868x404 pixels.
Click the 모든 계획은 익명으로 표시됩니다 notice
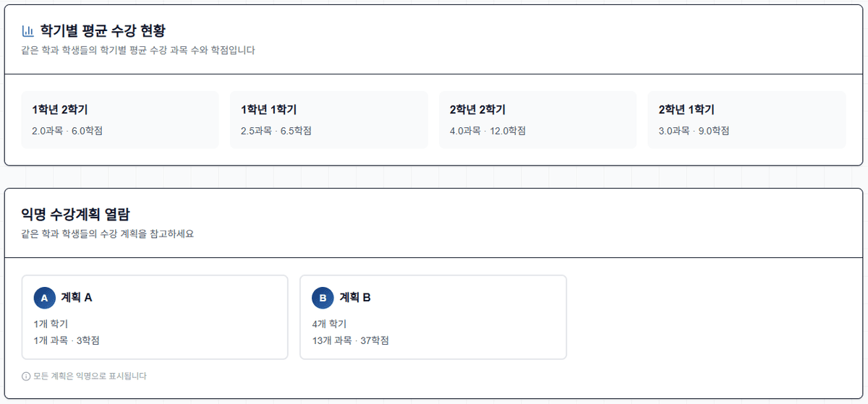[90, 376]
